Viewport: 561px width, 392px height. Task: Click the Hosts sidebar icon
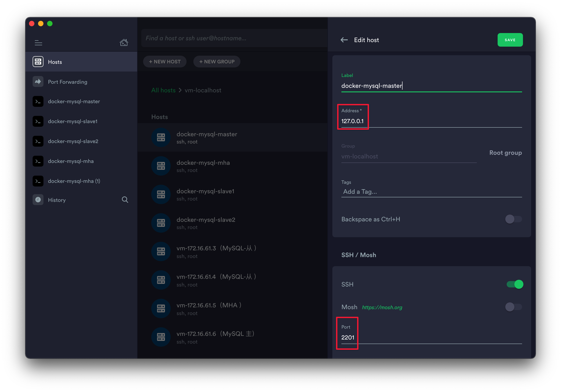pyautogui.click(x=38, y=62)
